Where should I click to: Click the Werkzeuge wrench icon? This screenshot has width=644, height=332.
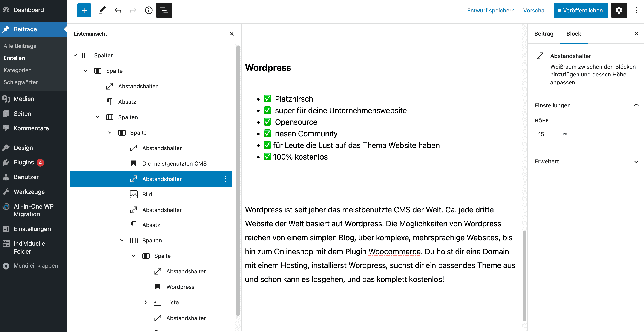coord(6,192)
